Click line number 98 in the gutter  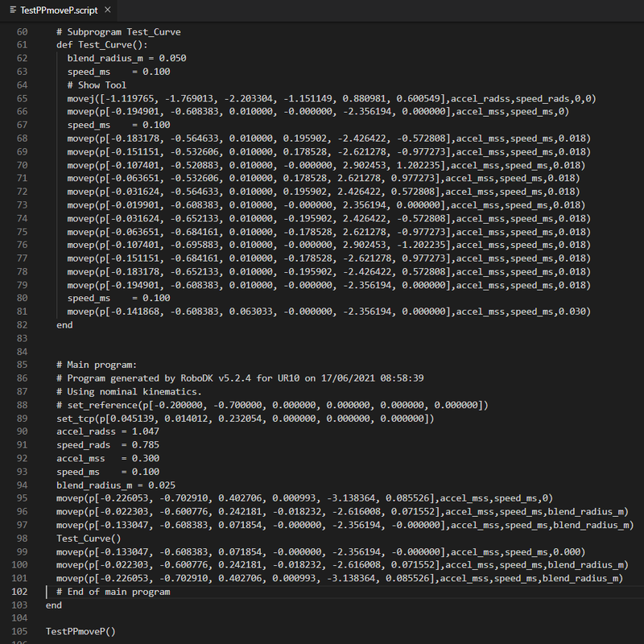tap(23, 538)
